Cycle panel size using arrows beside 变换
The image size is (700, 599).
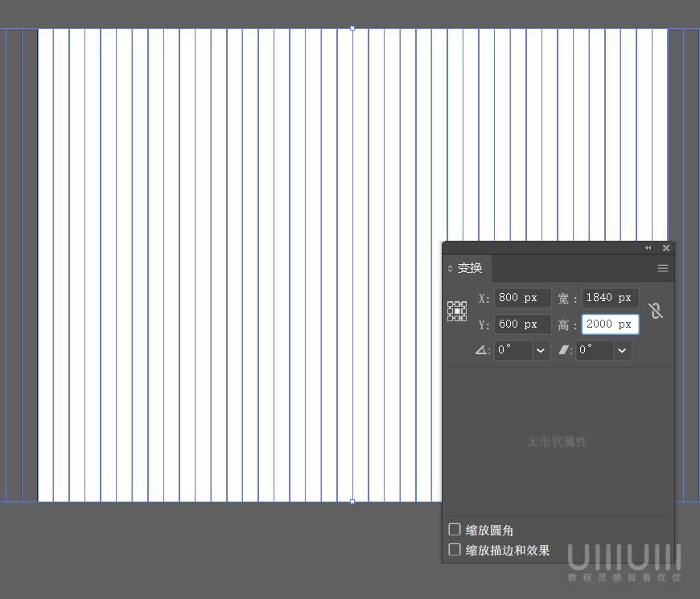451,269
